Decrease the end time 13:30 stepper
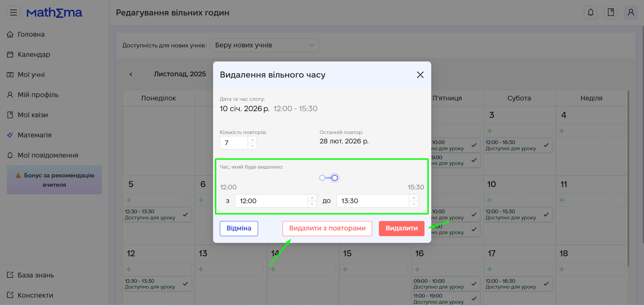Viewport: 644px width, 306px height. pyautogui.click(x=414, y=204)
